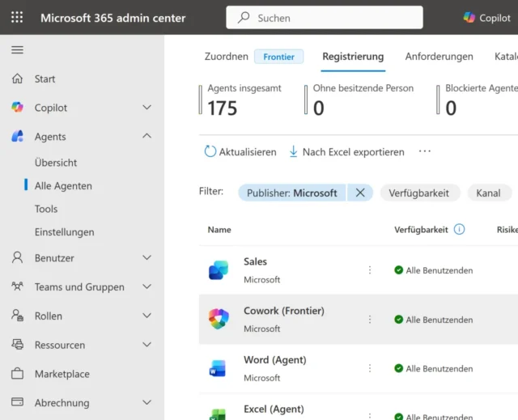Viewport: 518px width, 420px height.
Task: Open the Kanal filter dropdown
Action: click(489, 193)
